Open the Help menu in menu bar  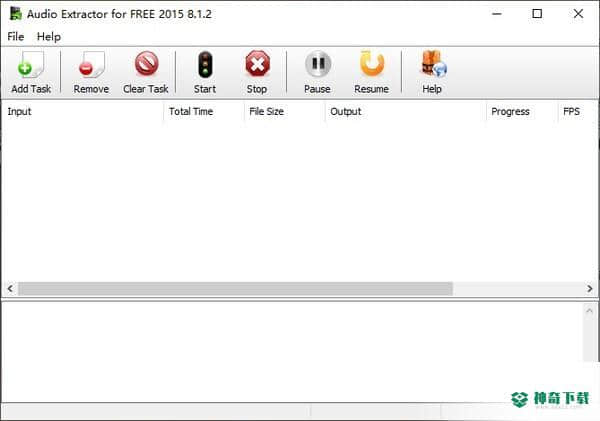pyautogui.click(x=49, y=37)
